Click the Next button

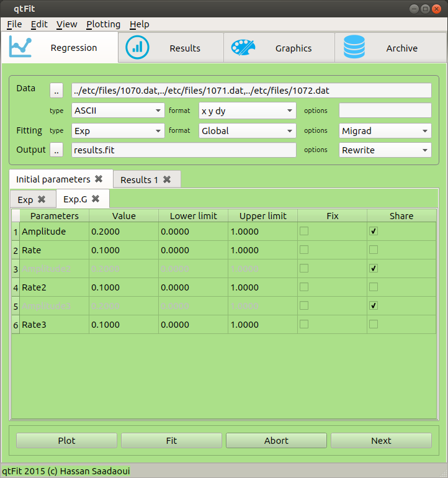point(381,441)
